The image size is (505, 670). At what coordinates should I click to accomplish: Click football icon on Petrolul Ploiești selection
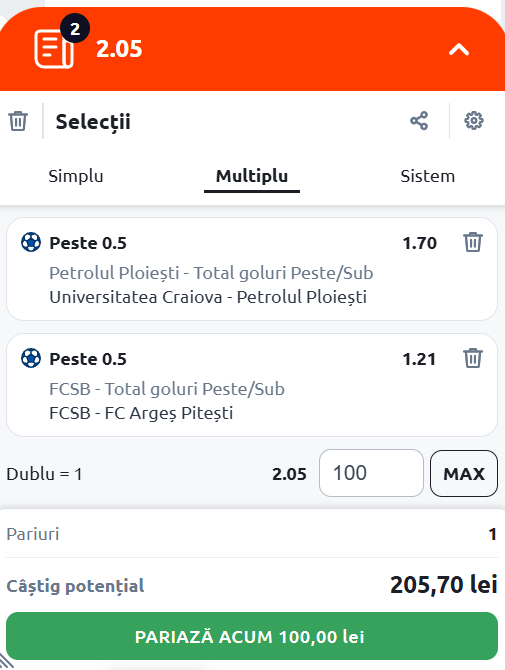[31, 242]
